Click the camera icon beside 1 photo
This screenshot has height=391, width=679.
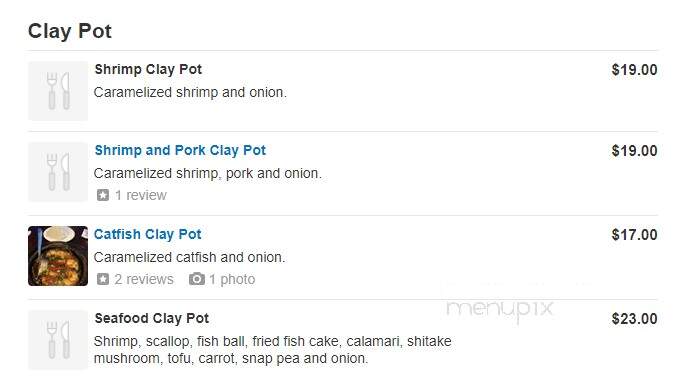[x=197, y=279]
